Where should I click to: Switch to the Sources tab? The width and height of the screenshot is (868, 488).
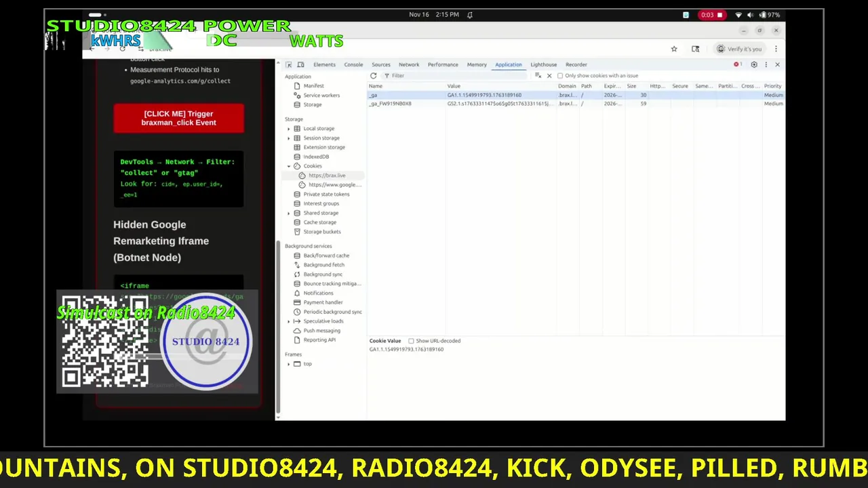coord(380,64)
